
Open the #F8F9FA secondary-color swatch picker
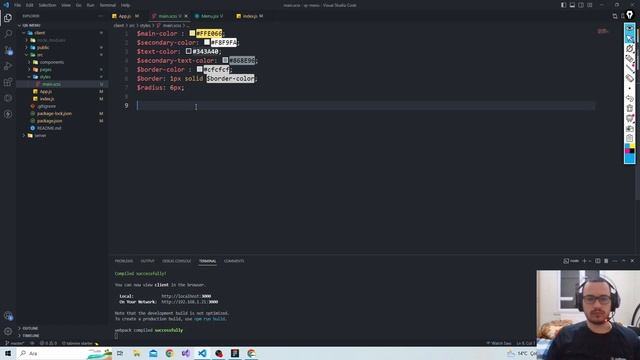tap(207, 42)
